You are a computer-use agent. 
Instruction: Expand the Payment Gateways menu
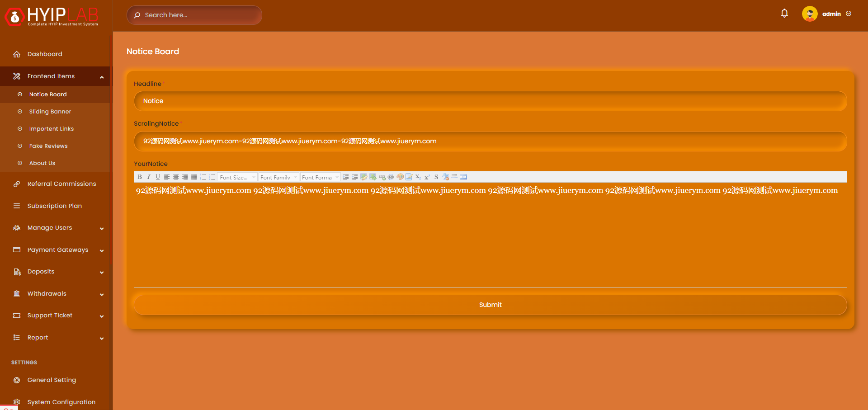click(x=55, y=250)
